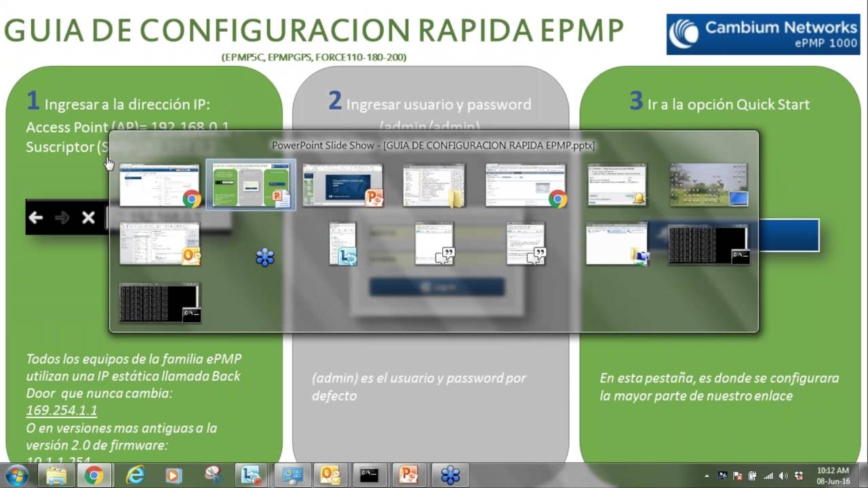Switch to the Outlook window thumbnail
868x488 pixels.
click(160, 244)
